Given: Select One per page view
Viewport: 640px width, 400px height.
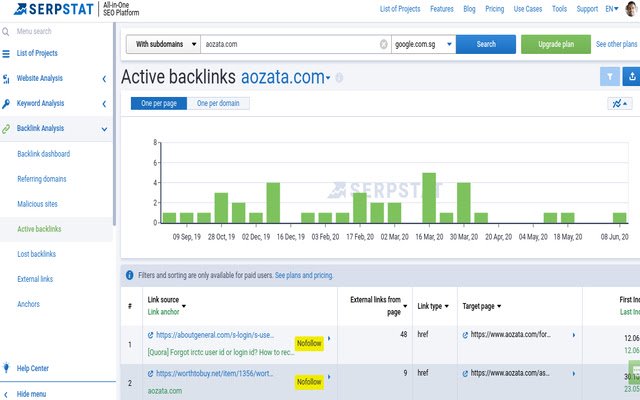Looking at the screenshot, I should [x=159, y=104].
